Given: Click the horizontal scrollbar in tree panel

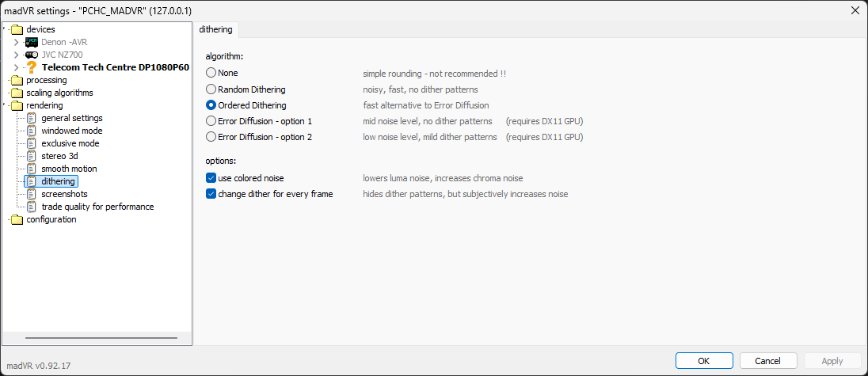Looking at the screenshot, I should pos(101,337).
